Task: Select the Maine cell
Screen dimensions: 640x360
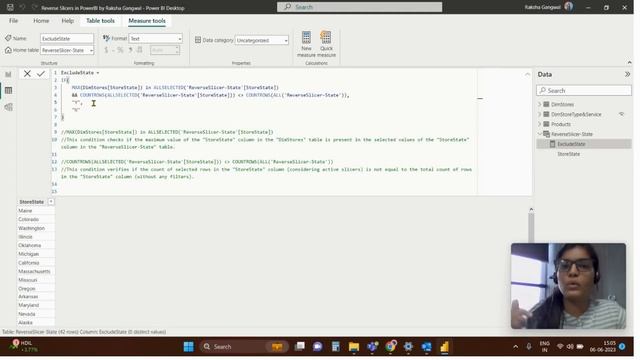Action: [36, 211]
